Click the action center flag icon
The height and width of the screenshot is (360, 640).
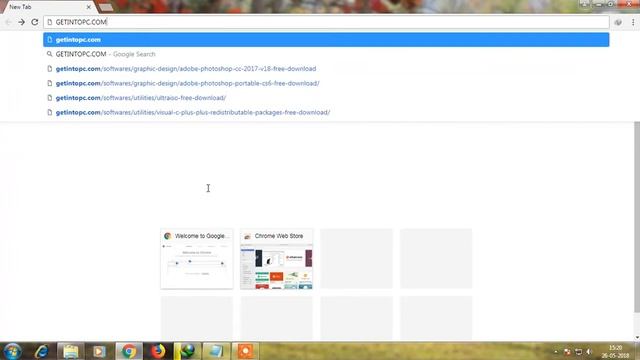(x=567, y=351)
